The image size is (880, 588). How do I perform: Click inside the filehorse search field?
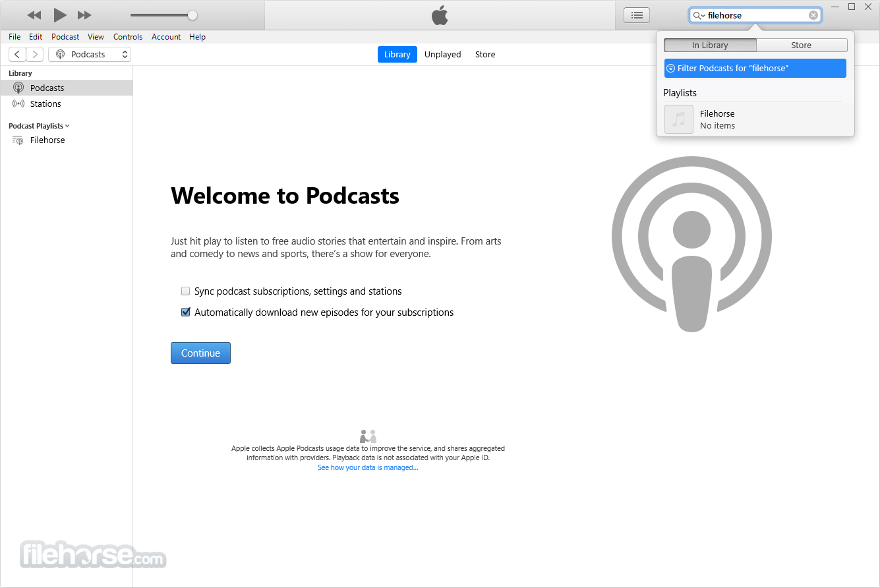756,15
